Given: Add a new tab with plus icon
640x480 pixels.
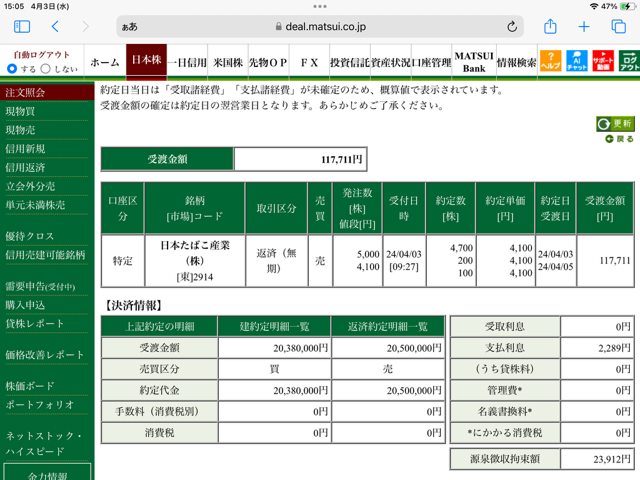Looking at the screenshot, I should point(584,27).
